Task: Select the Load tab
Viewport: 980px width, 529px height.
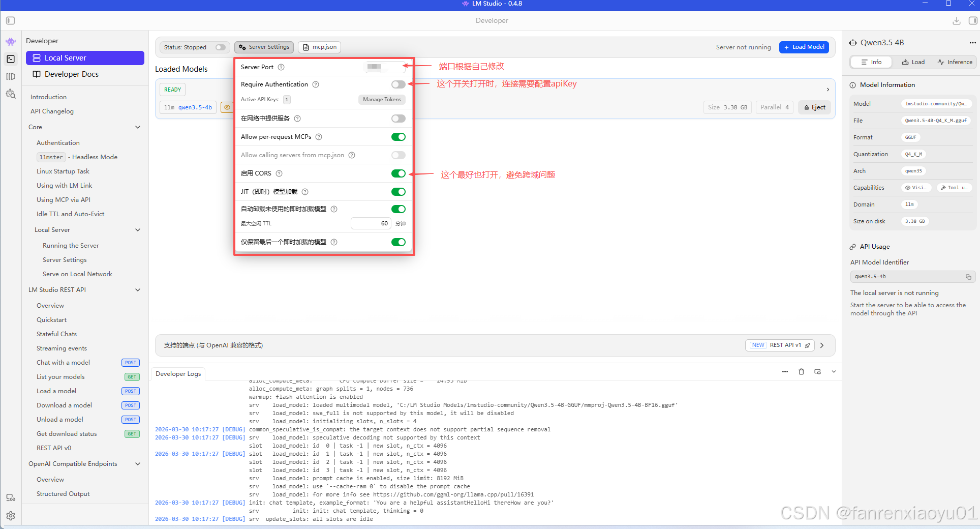Action: point(913,62)
